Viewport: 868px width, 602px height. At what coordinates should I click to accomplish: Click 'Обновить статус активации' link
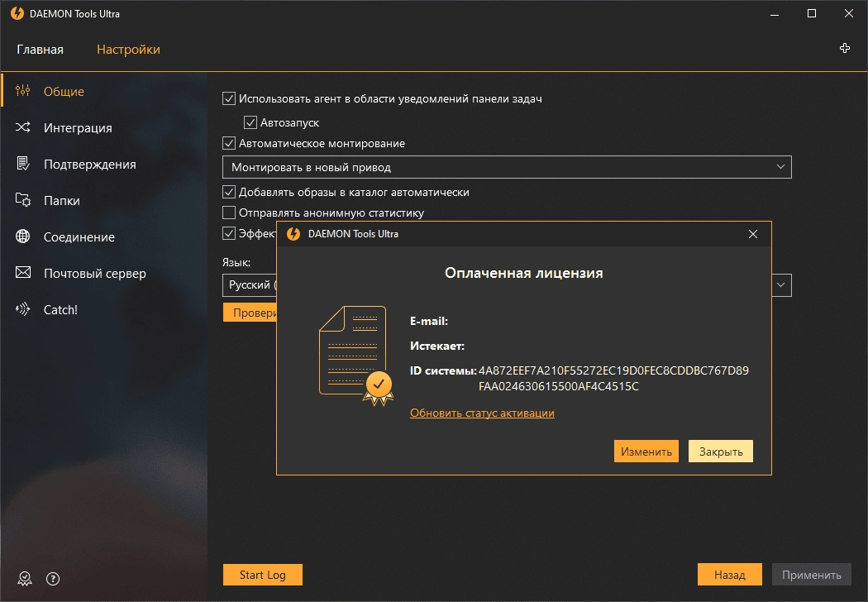[x=482, y=413]
